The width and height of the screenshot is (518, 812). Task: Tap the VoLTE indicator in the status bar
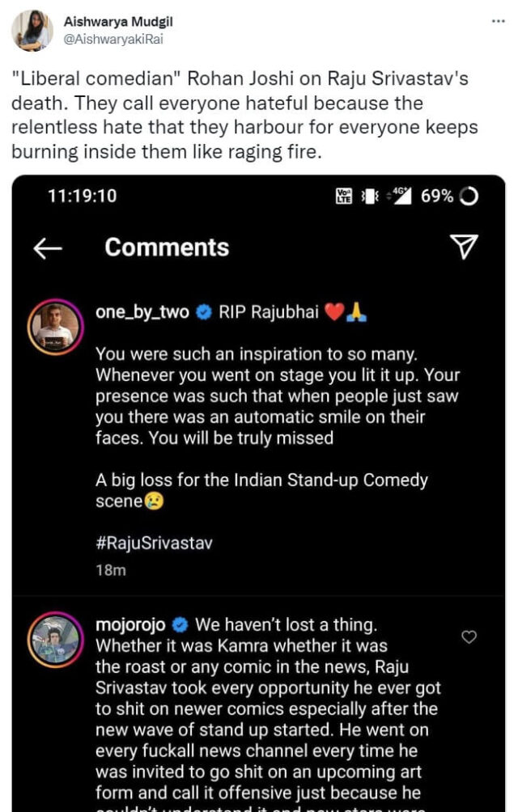click(x=344, y=197)
